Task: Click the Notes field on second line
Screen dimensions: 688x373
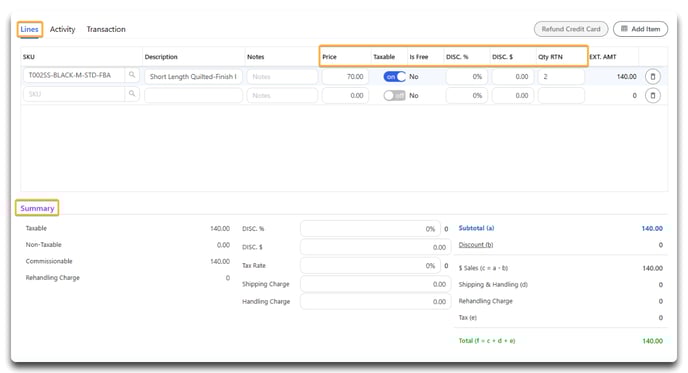Action: click(282, 95)
